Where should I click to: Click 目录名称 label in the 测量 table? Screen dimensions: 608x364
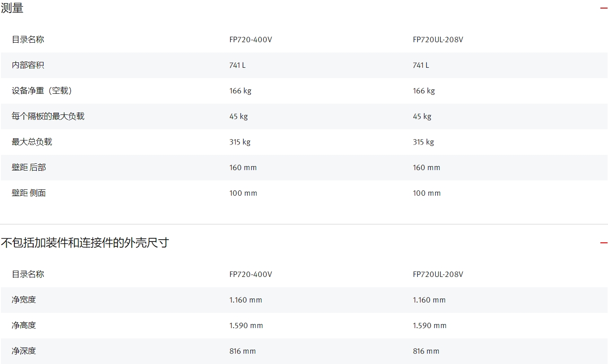click(x=28, y=39)
